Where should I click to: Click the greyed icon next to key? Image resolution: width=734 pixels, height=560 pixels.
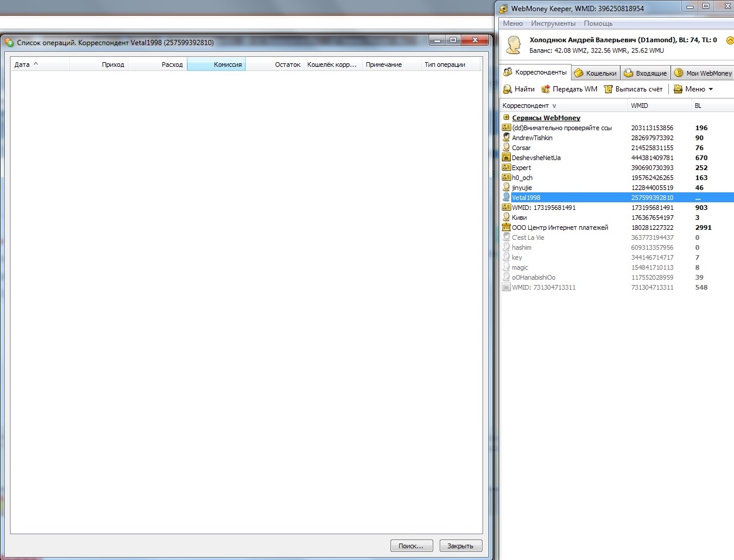pyautogui.click(x=507, y=257)
